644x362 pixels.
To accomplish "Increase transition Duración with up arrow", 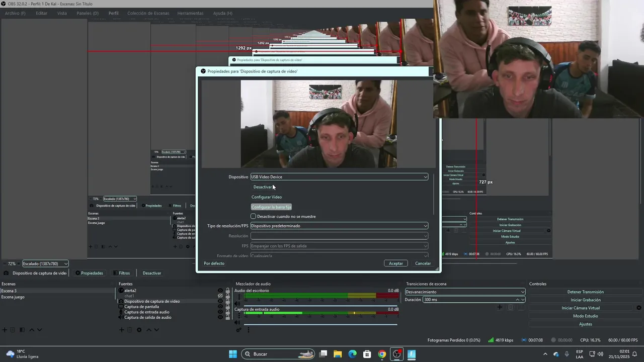I will point(517,300).
